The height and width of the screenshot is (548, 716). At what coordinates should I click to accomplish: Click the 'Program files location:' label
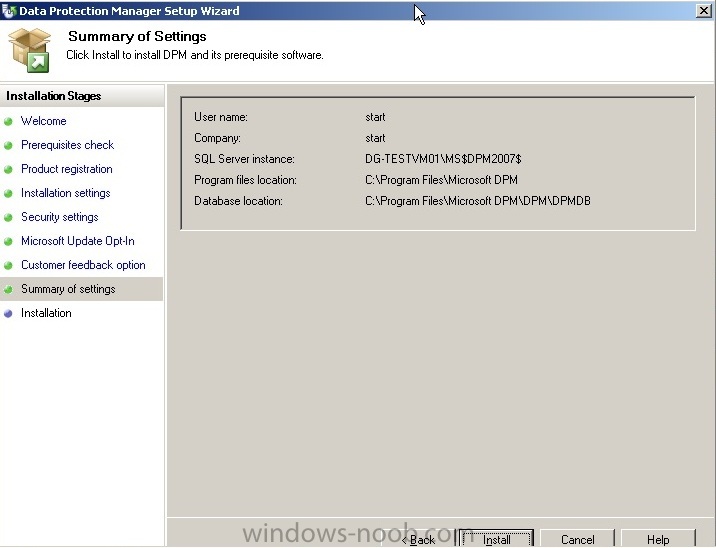click(245, 180)
